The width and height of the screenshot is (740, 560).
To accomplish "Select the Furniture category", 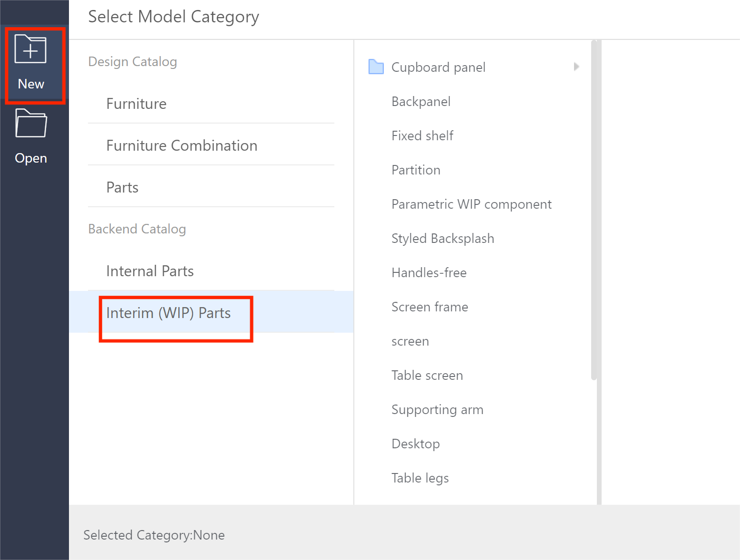I will [136, 104].
